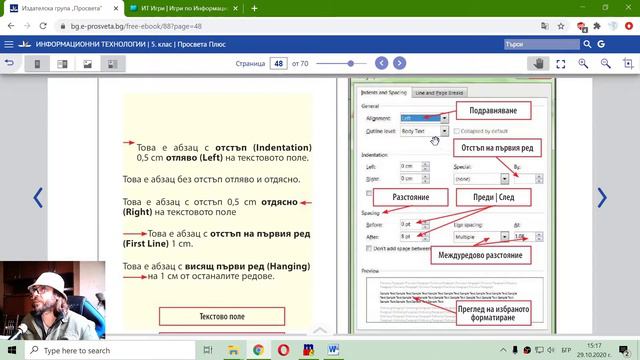Click the microphone tray icon

pyautogui.click(x=515, y=350)
